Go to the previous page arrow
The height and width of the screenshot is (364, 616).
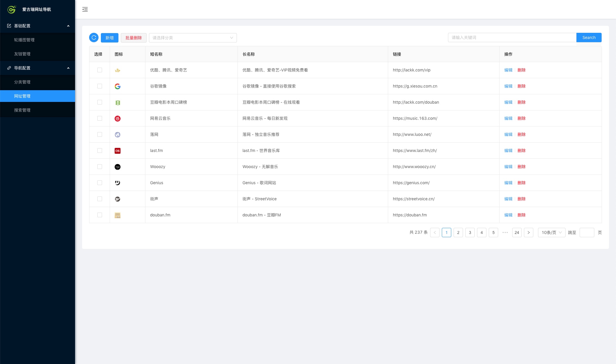click(435, 233)
